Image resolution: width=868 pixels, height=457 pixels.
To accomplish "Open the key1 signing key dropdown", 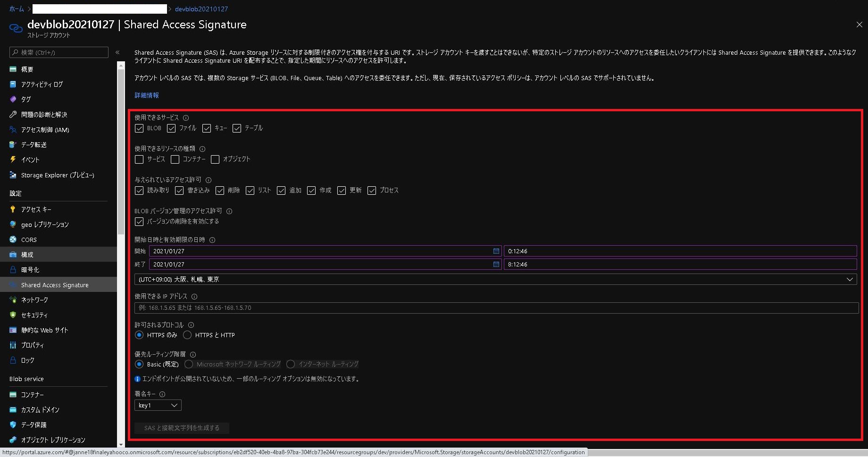I will [158, 406].
